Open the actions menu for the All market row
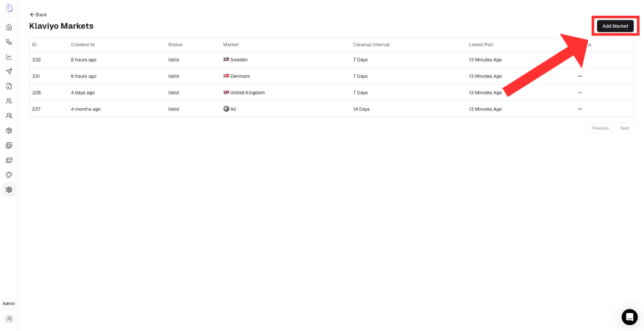The width and height of the screenshot is (644, 331). 580,109
